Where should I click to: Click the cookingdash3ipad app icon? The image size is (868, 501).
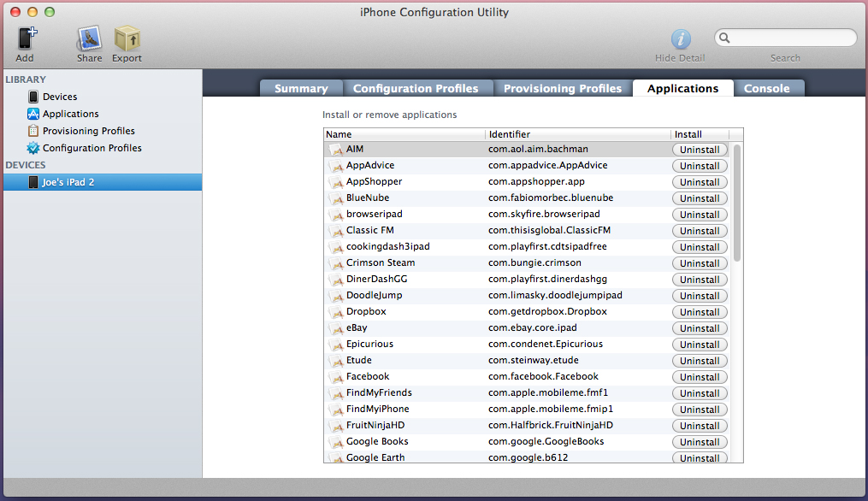[335, 247]
